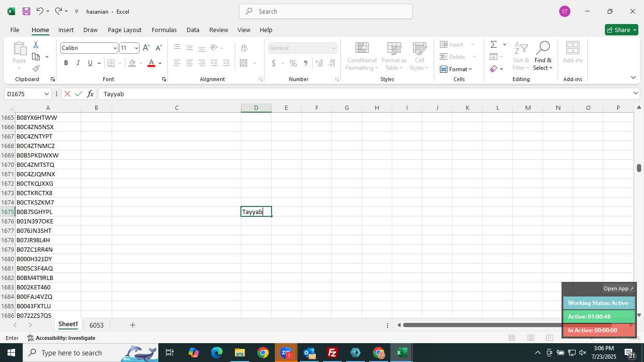The image size is (644, 362).
Task: Open Google Chrome from the taskbar
Action: [263, 353]
